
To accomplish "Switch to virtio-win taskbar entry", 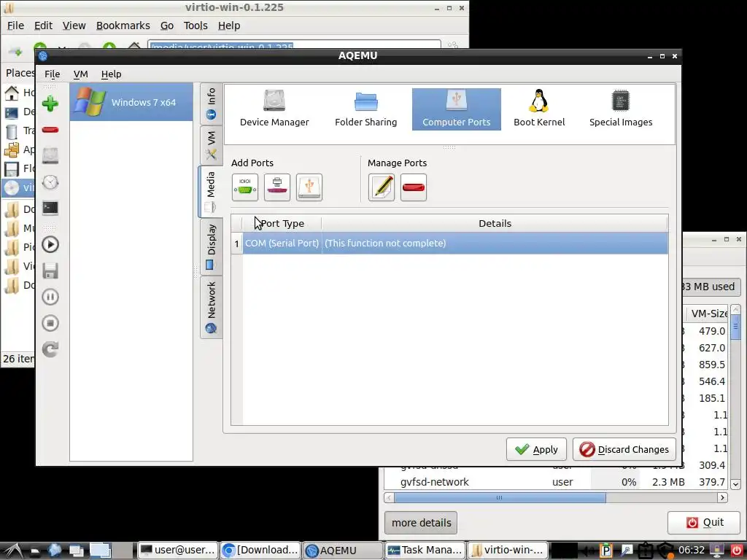I will click(x=508, y=550).
